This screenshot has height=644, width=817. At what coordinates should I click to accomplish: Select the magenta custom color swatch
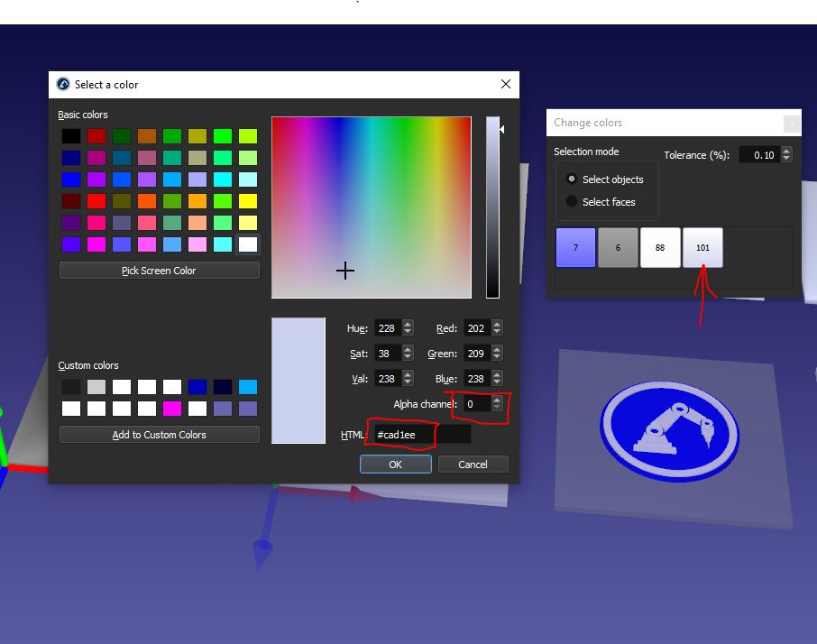coord(172,409)
